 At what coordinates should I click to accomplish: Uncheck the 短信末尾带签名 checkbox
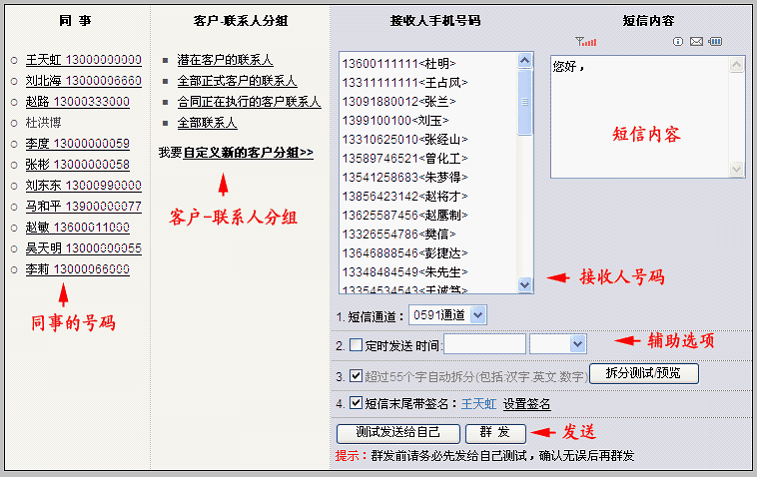[356, 404]
